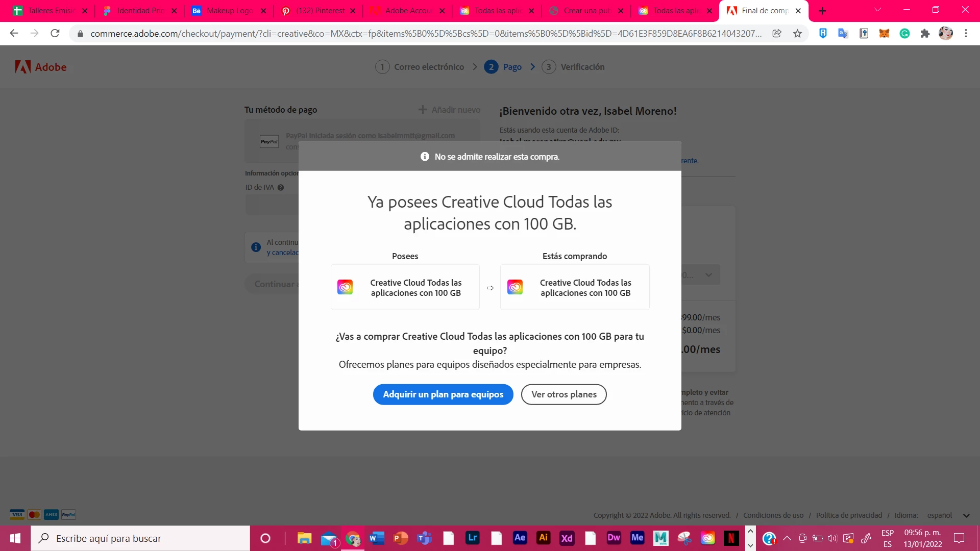
Task: Open a new browser tab
Action: click(822, 11)
